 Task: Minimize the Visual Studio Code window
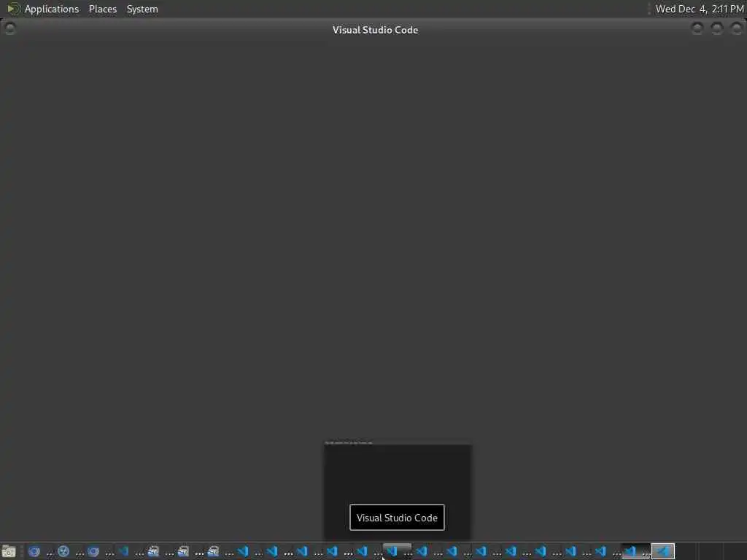697,29
